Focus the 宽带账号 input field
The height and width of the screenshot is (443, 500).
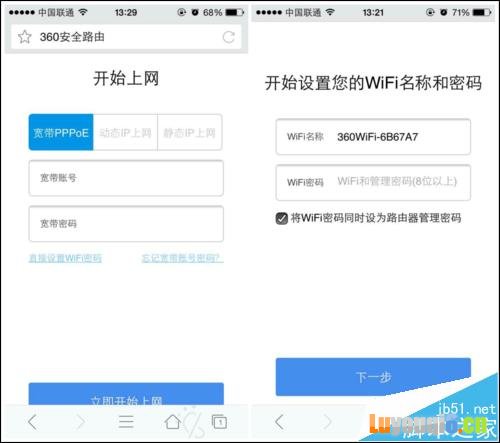click(126, 178)
